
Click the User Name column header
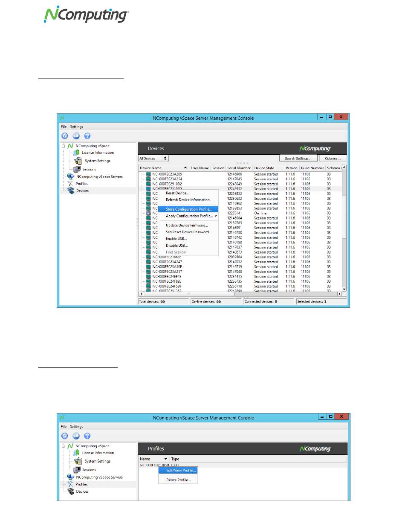click(x=200, y=168)
